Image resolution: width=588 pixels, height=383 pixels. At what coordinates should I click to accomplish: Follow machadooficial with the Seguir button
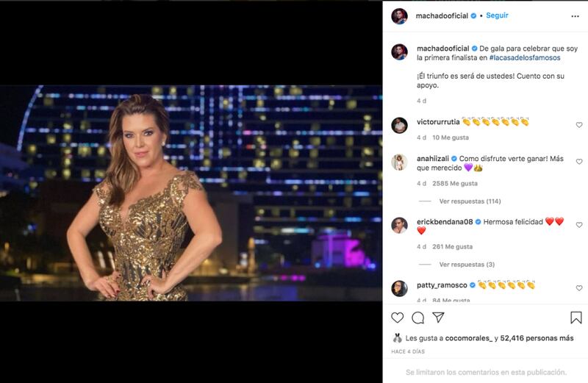[497, 15]
